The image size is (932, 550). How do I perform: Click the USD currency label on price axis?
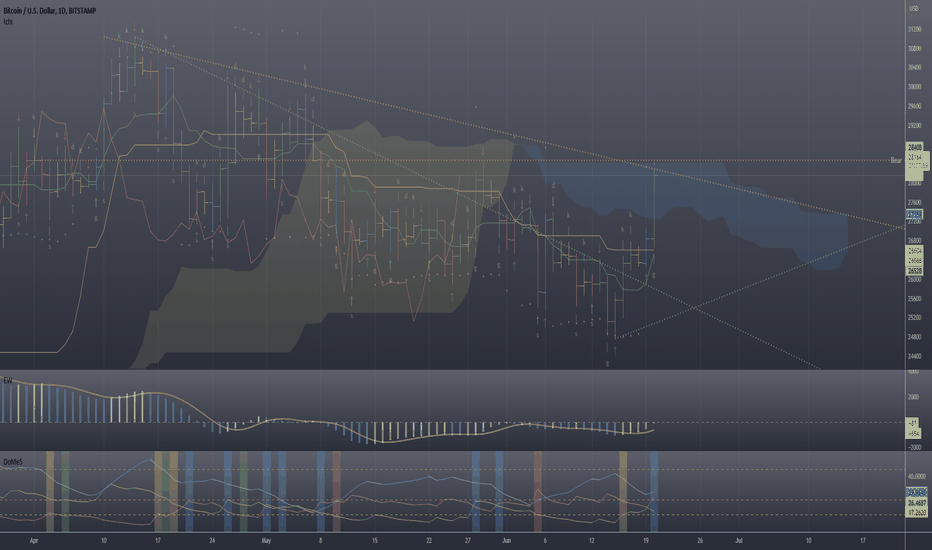(x=914, y=8)
